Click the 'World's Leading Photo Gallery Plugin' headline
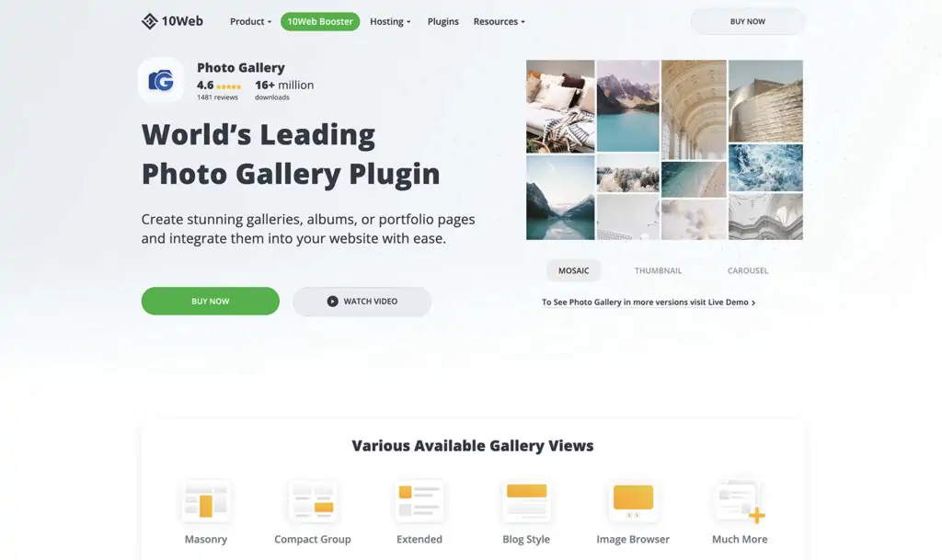 tap(291, 154)
